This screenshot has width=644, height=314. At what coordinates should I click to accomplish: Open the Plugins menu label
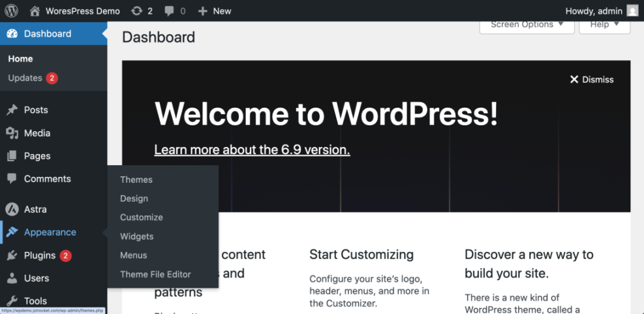pos(40,256)
